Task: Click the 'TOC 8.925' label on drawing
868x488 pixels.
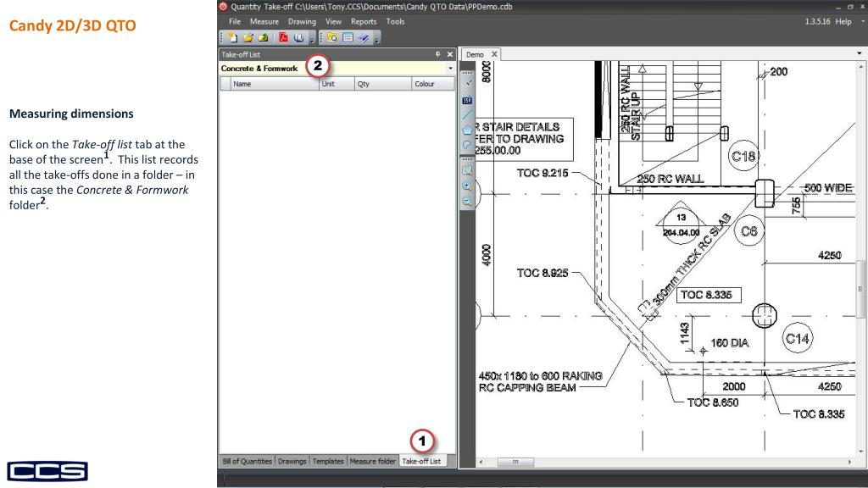Action: [542, 273]
